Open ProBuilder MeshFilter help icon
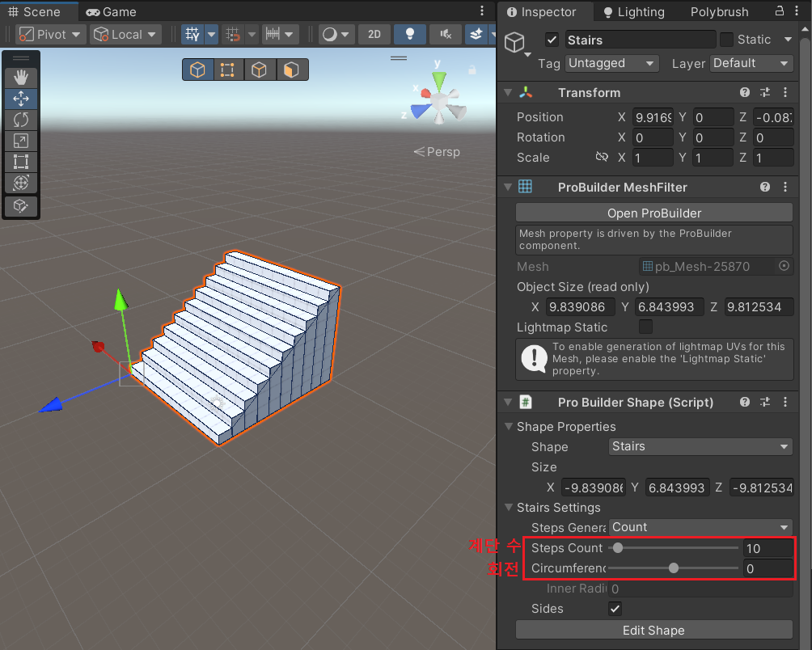Viewport: 812px width, 650px height. coord(765,187)
